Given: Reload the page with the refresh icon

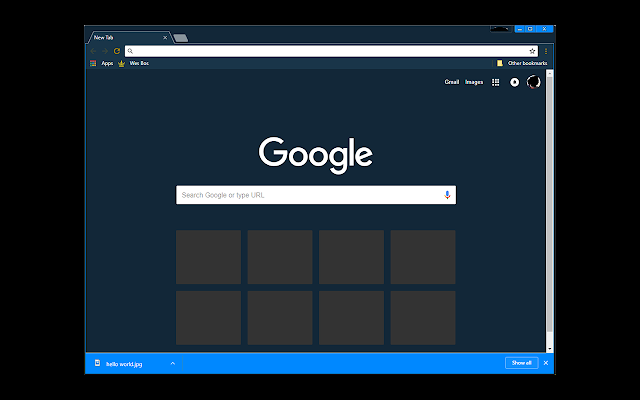Looking at the screenshot, I should click(x=117, y=51).
